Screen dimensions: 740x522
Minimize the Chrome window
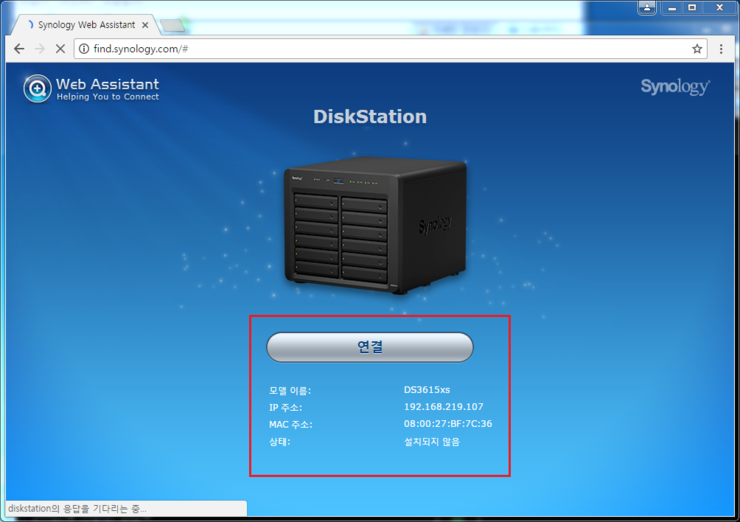pyautogui.click(x=672, y=8)
